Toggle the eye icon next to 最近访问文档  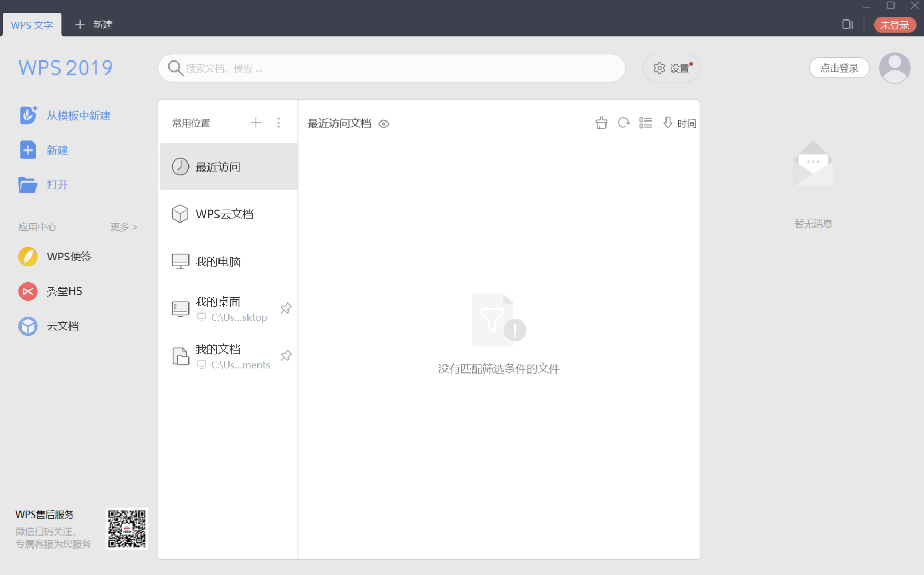tap(384, 124)
